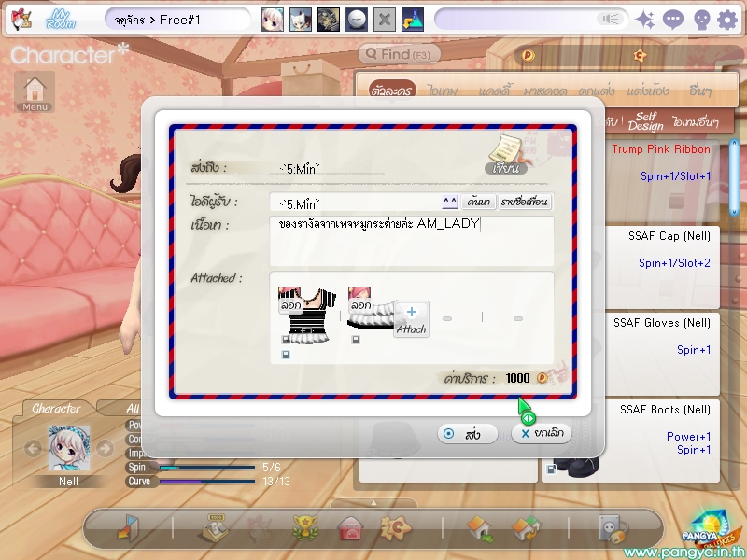Click the Curve stat bar

207,482
